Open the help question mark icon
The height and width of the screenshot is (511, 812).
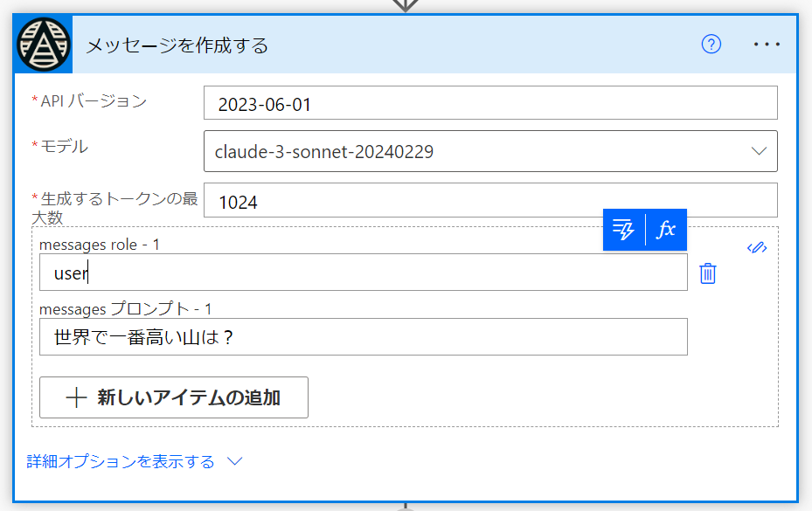pyautogui.click(x=711, y=45)
